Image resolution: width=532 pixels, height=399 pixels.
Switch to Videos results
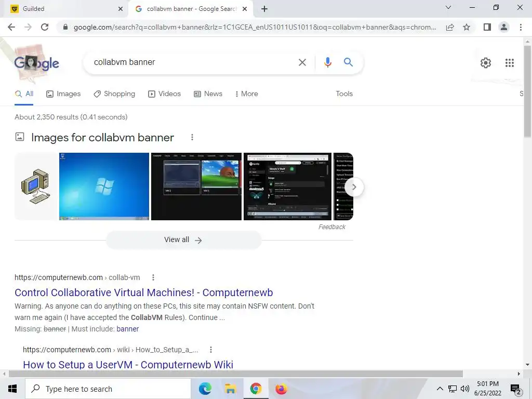point(165,94)
